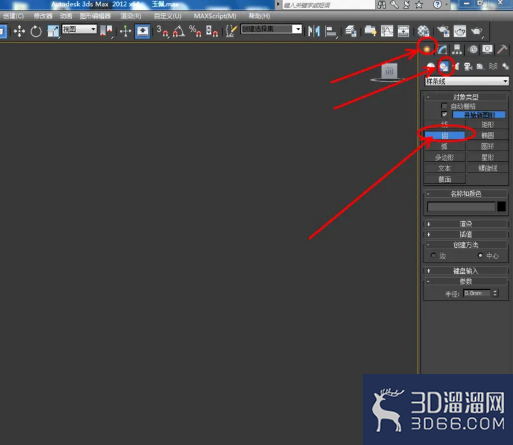513x445 pixels.
Task: Open the black object color swatch
Action: point(501,207)
